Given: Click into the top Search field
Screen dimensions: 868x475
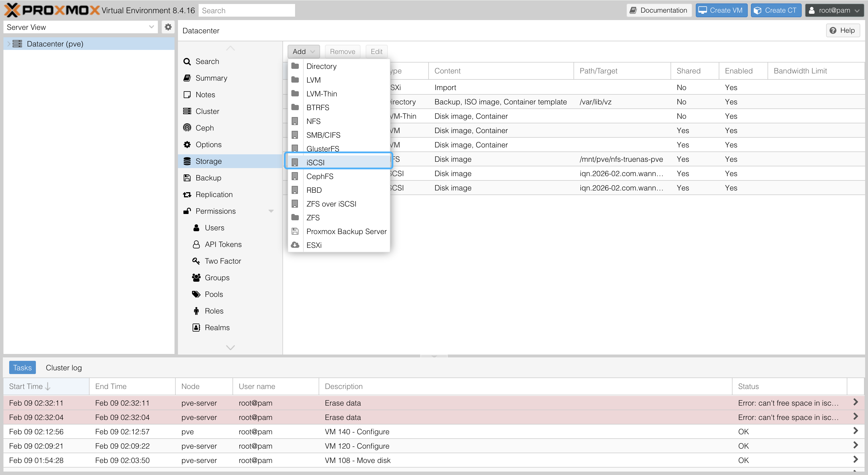Looking at the screenshot, I should [247, 10].
